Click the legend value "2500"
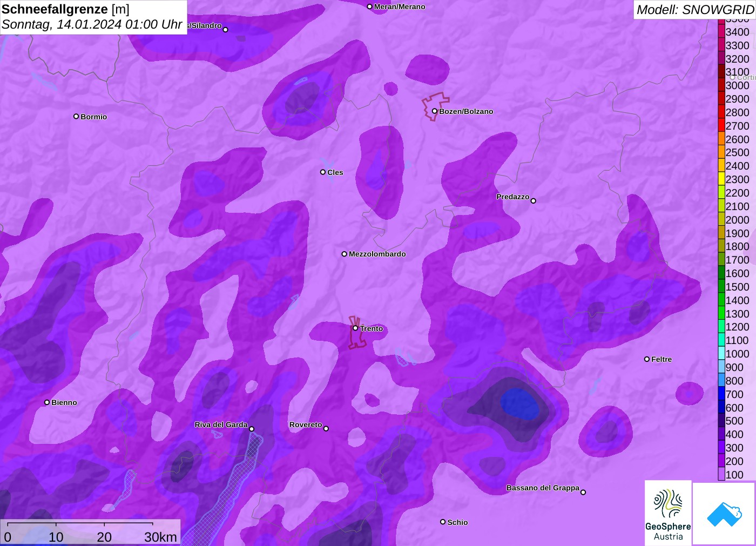The height and width of the screenshot is (546, 756). 738,152
